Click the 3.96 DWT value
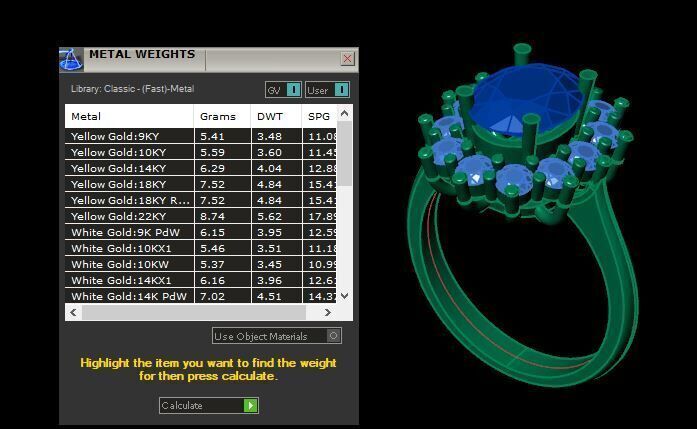The height and width of the screenshot is (429, 697). pos(269,281)
